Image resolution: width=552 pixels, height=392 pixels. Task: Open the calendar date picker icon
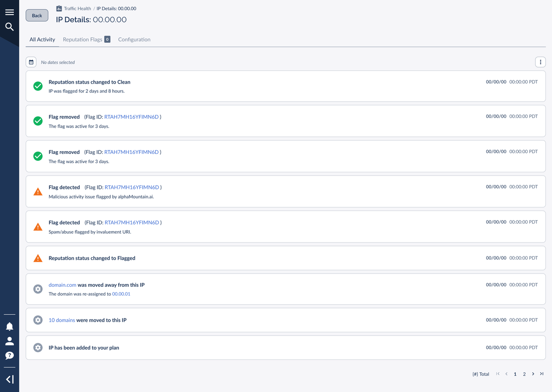pos(31,62)
